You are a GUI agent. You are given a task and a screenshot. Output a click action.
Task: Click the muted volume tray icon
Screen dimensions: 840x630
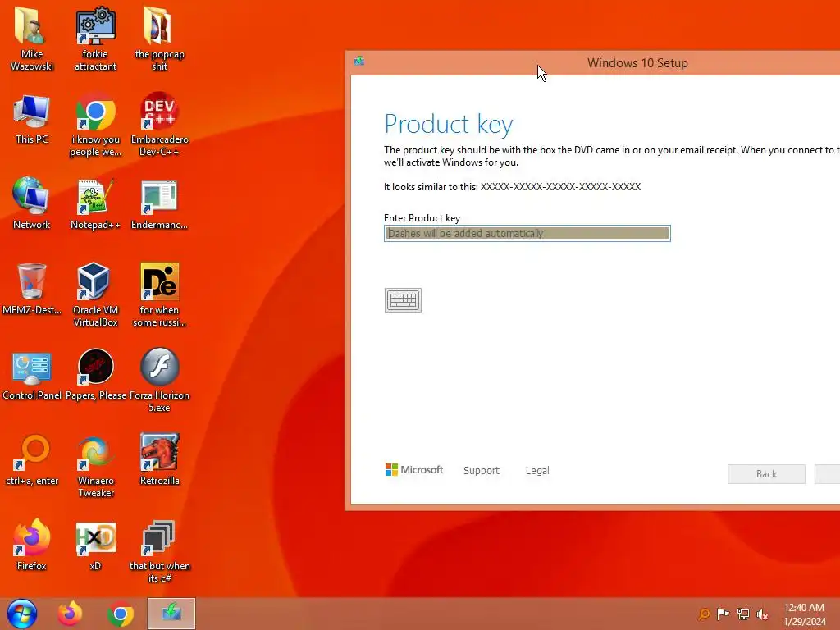tap(762, 614)
